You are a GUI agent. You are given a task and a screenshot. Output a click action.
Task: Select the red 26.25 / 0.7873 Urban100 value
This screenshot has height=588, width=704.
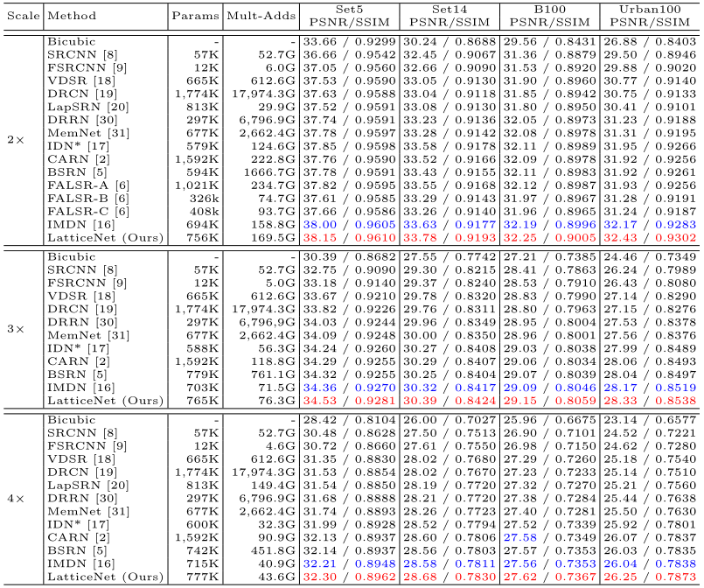pyautogui.click(x=650, y=577)
